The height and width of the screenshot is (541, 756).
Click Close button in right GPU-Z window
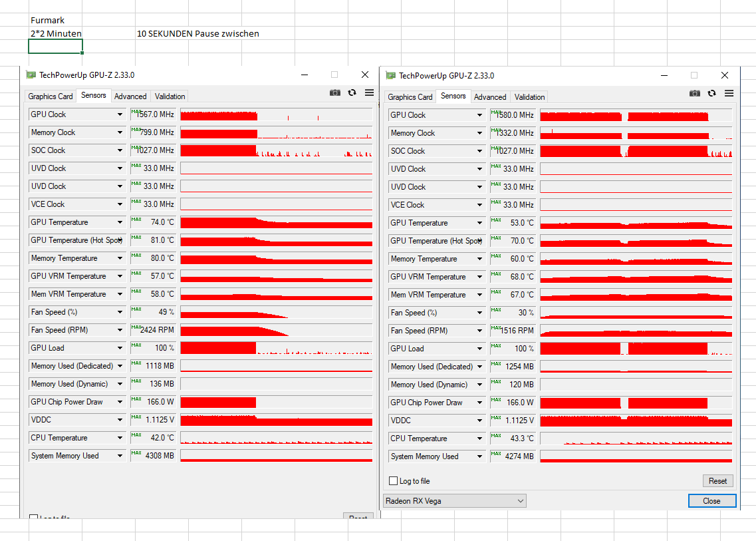(x=711, y=501)
